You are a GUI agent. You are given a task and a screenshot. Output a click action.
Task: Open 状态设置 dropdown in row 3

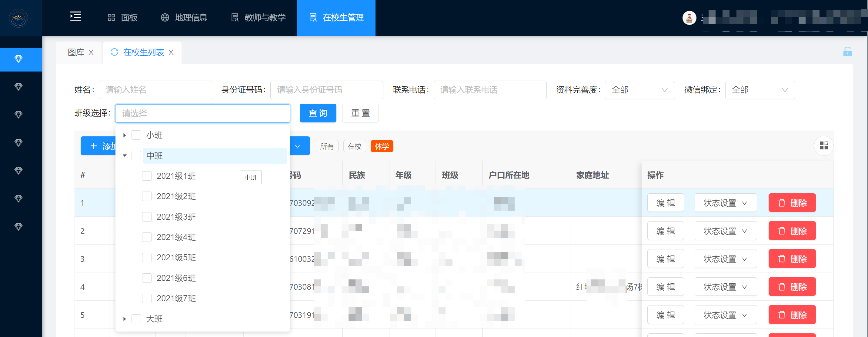(x=726, y=259)
